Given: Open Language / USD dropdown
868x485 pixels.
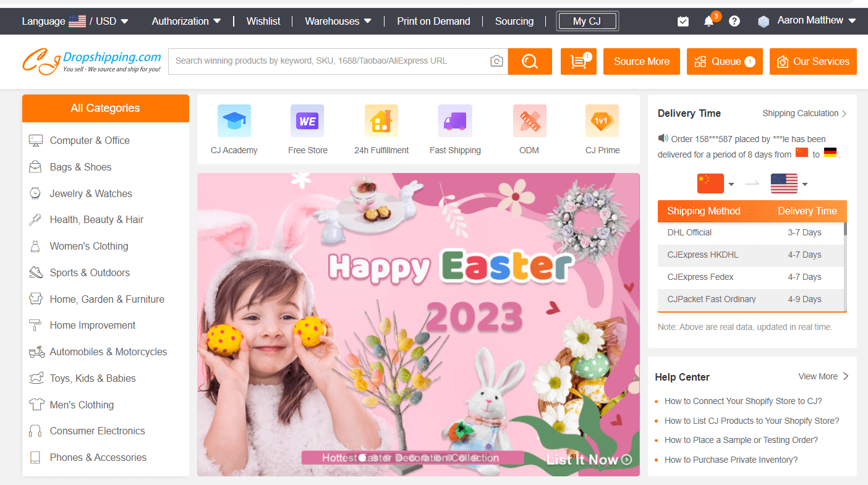Looking at the screenshot, I should point(75,21).
